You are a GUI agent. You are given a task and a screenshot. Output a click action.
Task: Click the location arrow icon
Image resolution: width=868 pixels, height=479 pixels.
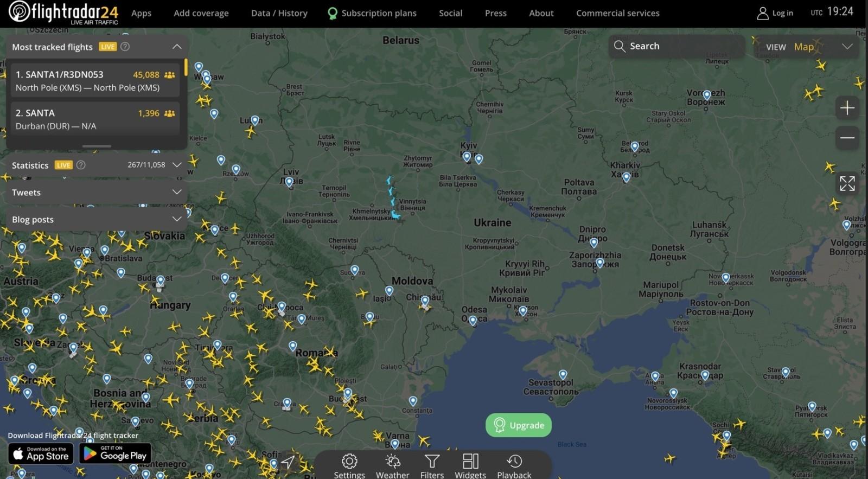288,462
